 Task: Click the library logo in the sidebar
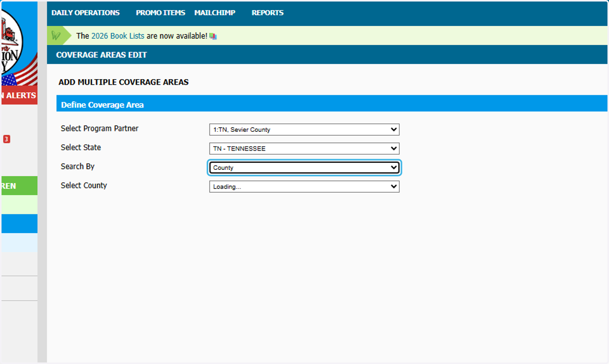click(19, 43)
